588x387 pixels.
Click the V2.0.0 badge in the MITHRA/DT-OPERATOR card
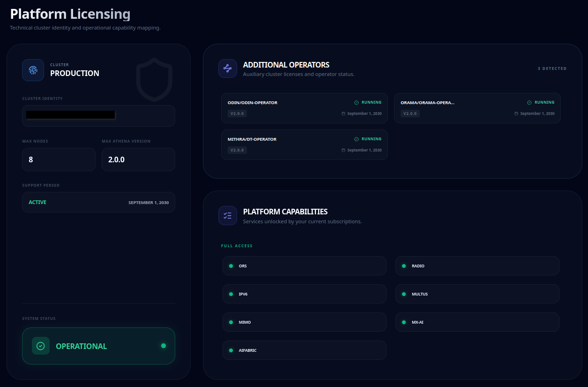pyautogui.click(x=238, y=150)
